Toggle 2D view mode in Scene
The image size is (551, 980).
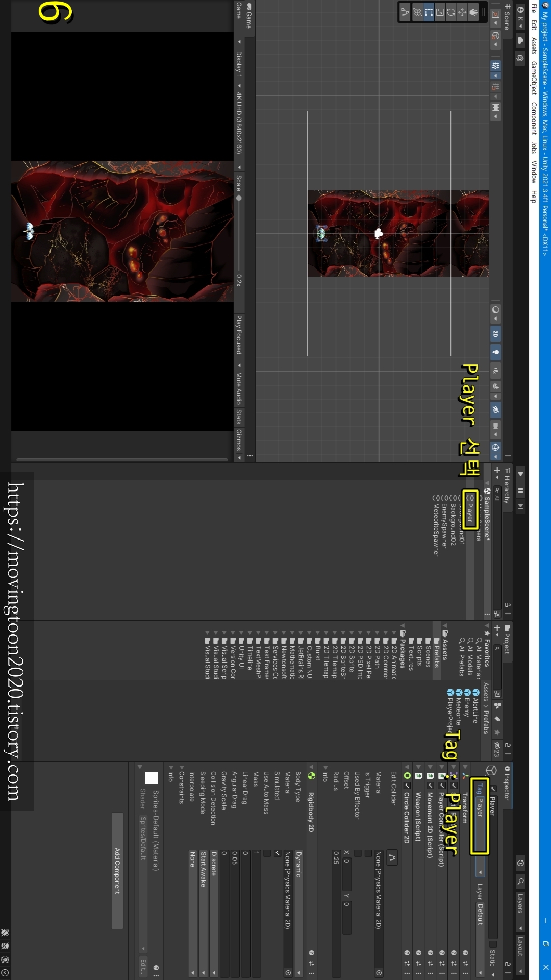(x=495, y=334)
